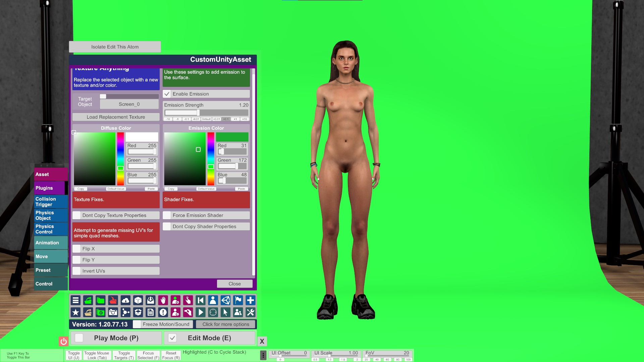This screenshot has height=362, width=644.
Task: Click the Unity logo asset icon
Action: pos(225,300)
